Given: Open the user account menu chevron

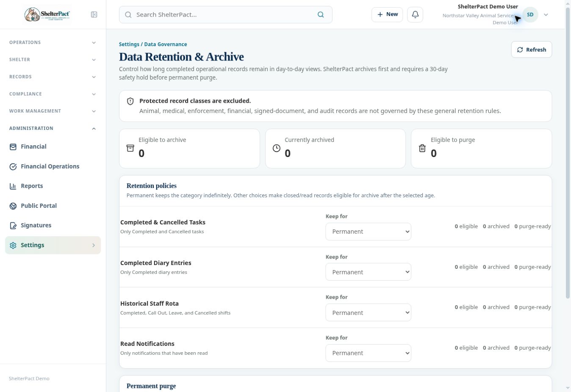Looking at the screenshot, I should pyautogui.click(x=546, y=15).
